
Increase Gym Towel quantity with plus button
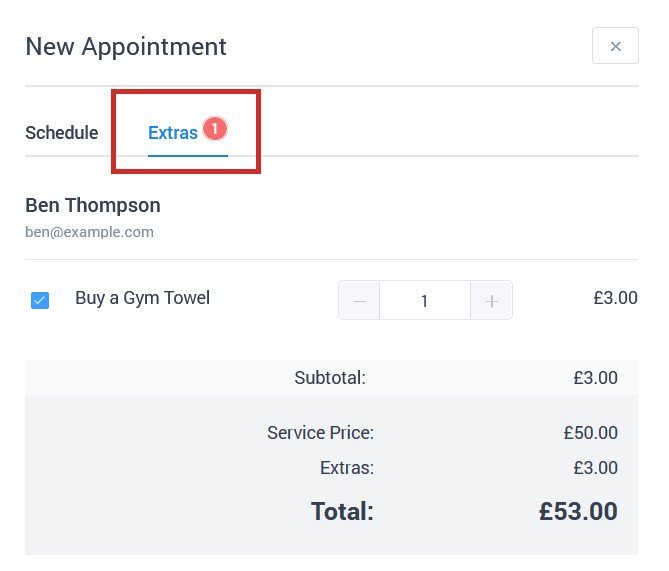(x=492, y=300)
